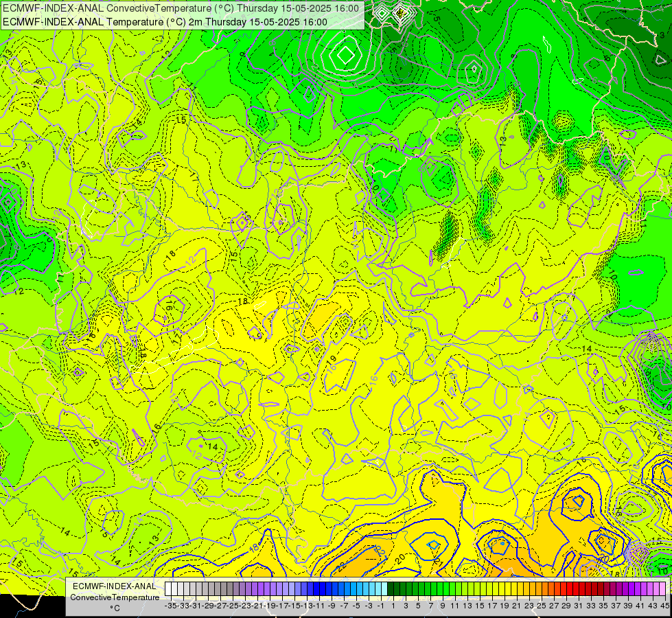The height and width of the screenshot is (618, 672).
Task: Click the legend's ConvectiveTemperature label
Action: click(115, 597)
